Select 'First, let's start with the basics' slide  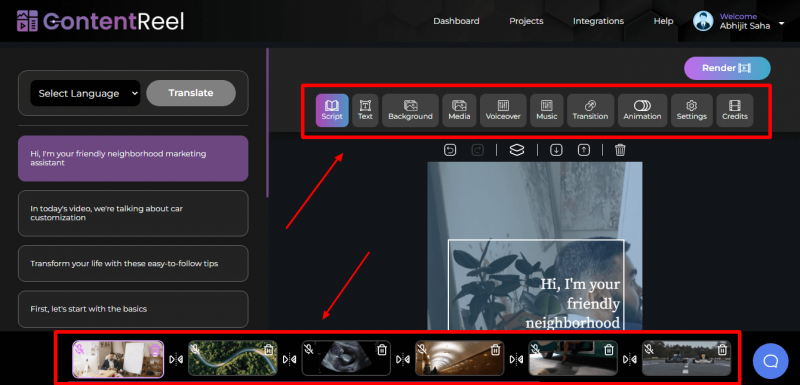[133, 309]
